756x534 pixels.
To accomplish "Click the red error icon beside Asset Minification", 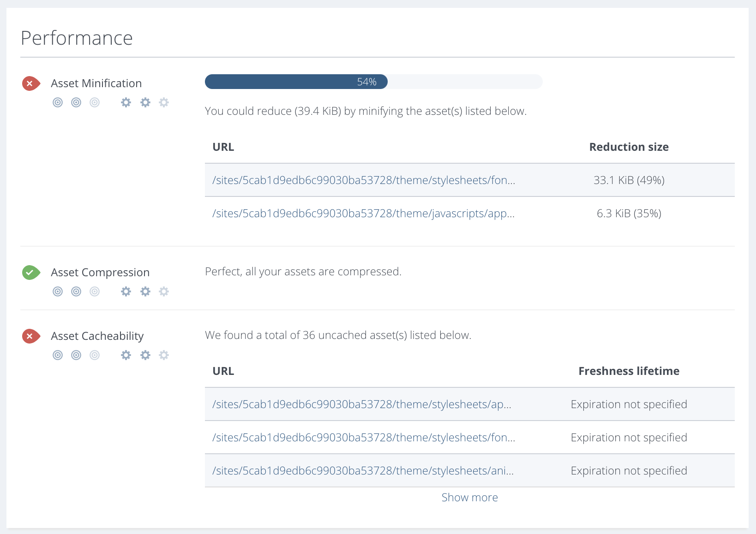I will point(30,83).
